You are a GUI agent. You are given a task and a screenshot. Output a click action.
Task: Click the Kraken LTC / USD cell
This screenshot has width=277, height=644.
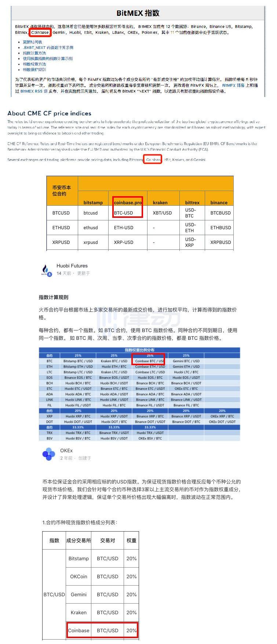click(114, 372)
